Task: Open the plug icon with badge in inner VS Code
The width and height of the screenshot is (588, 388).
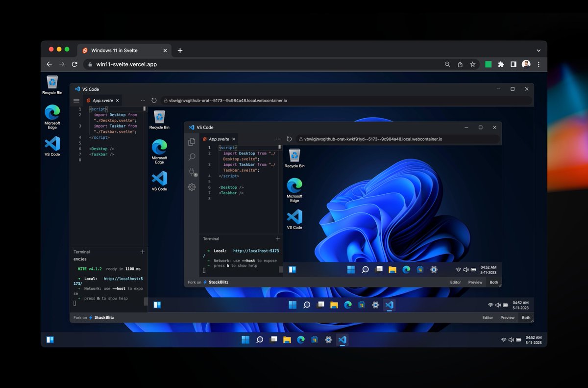Action: pyautogui.click(x=192, y=172)
